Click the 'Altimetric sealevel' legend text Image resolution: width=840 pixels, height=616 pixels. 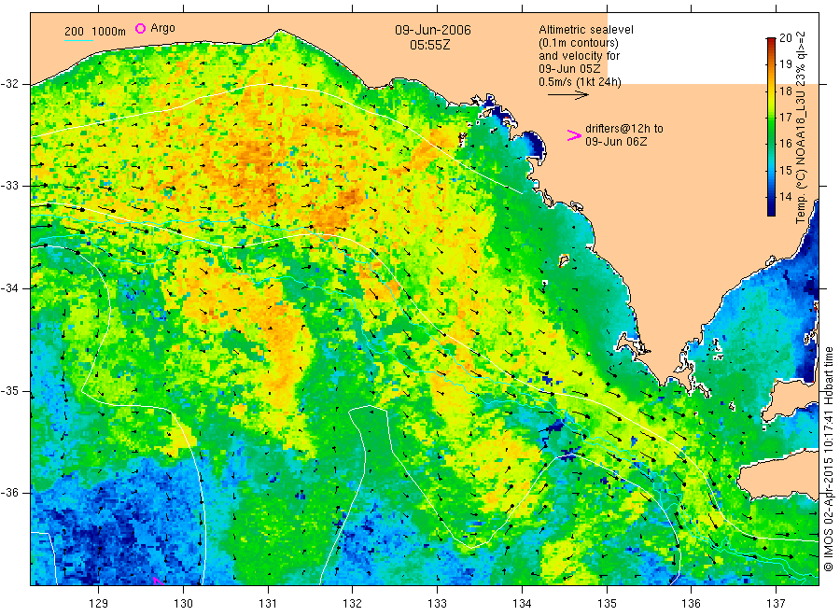(x=585, y=30)
